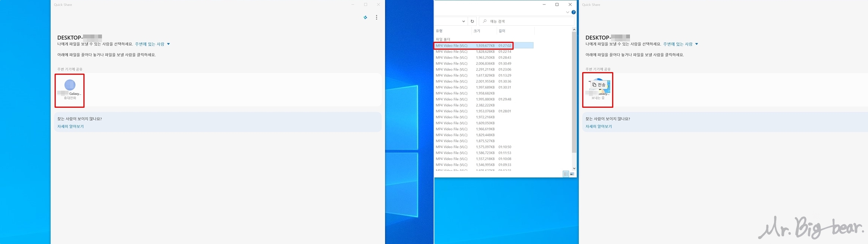Select the MP4 file sized 1,557,218KB
868x244 pixels.
[484, 159]
